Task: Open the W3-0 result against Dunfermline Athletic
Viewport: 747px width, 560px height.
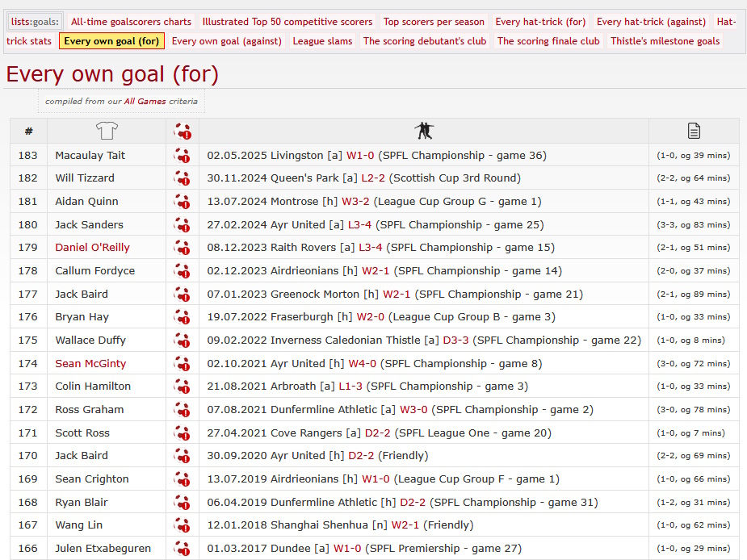Action: click(413, 410)
